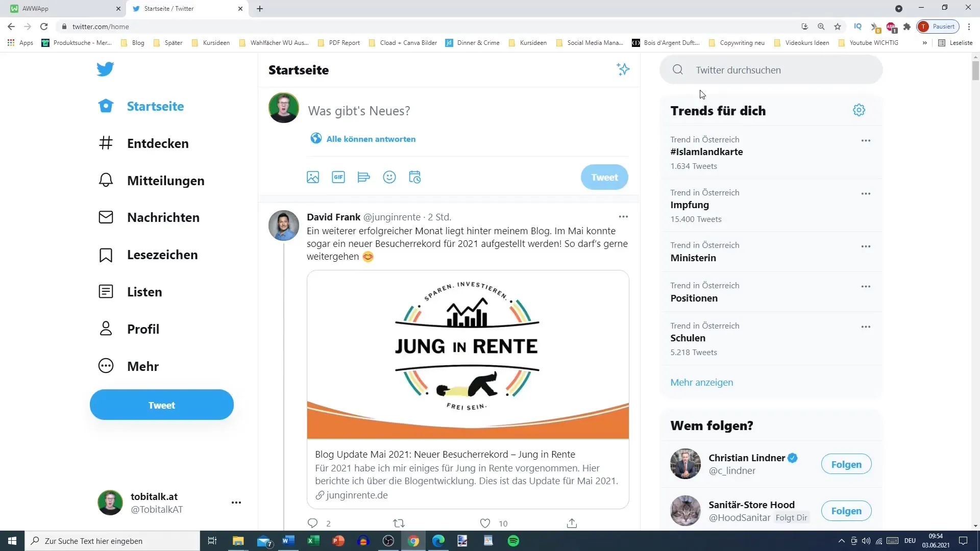Open options dots for Impfung trend
This screenshot has height=551, width=980.
click(866, 194)
